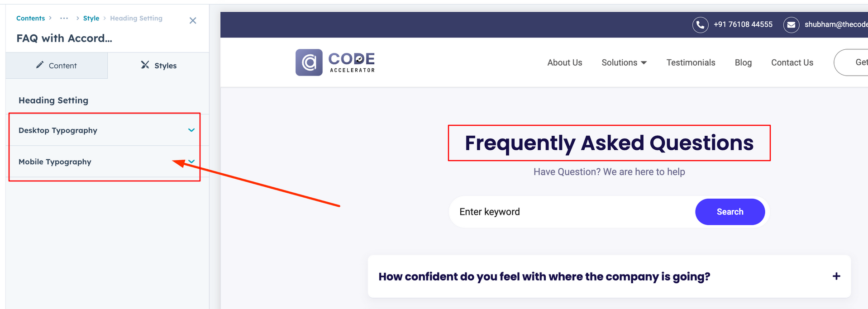Expand the first FAQ question using the plus icon
Screen dimensions: 868x309
(x=835, y=276)
